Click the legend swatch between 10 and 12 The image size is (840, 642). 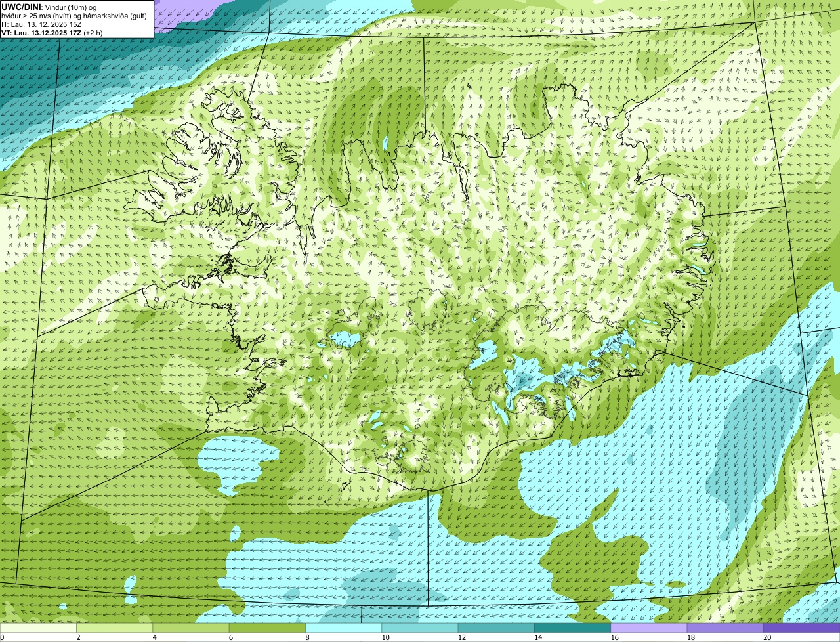pyautogui.click(x=420, y=628)
